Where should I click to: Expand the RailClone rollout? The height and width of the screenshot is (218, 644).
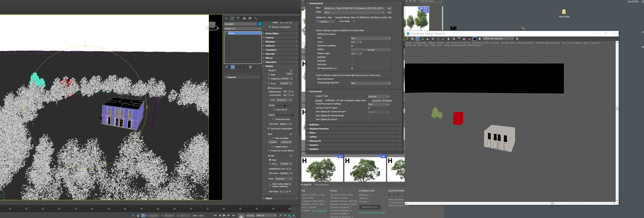click(314, 125)
